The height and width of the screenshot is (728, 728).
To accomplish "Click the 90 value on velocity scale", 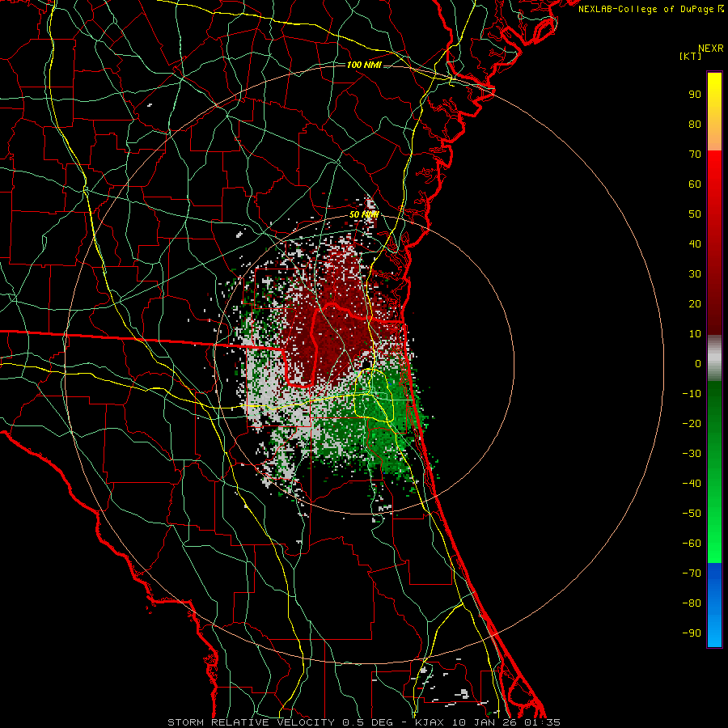I will [695, 95].
